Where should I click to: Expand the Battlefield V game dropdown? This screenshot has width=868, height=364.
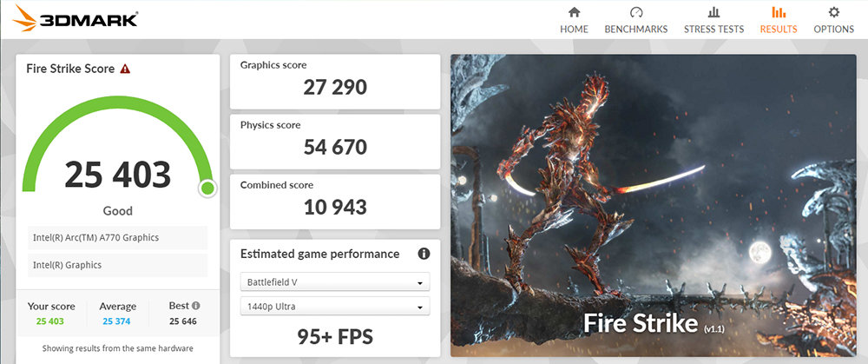pyautogui.click(x=335, y=282)
